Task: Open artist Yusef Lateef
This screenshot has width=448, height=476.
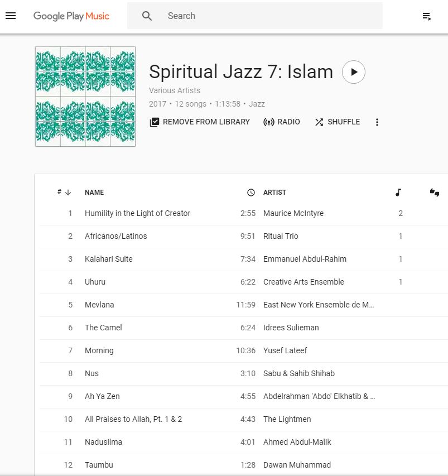Action: (x=285, y=350)
